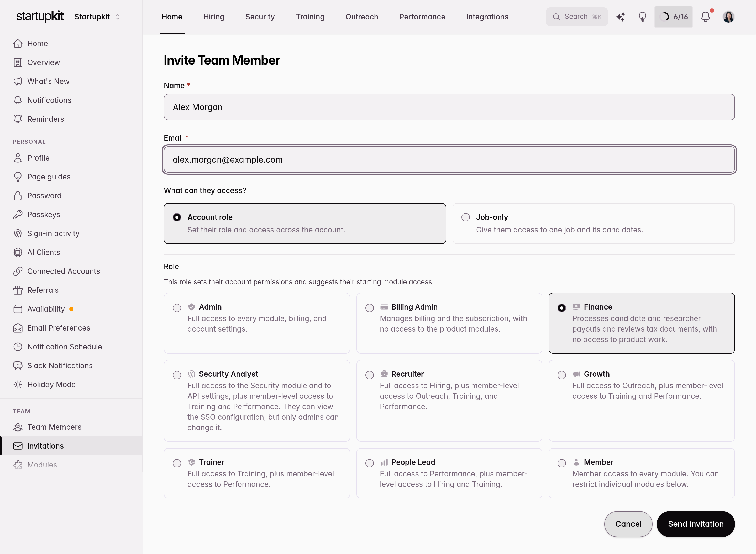Choose the Growth role radio button
The image size is (756, 554).
pyautogui.click(x=561, y=375)
